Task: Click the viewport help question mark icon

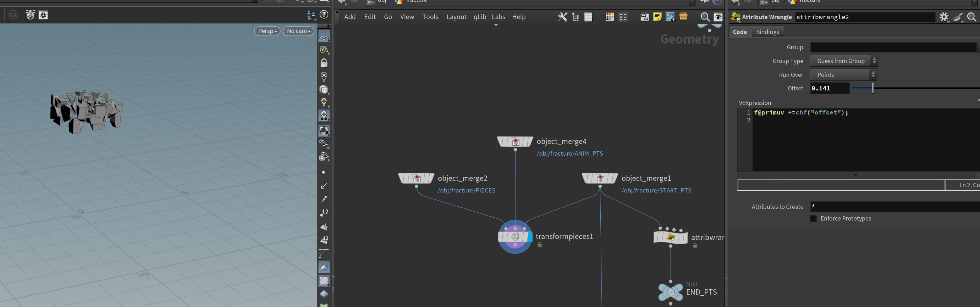Action: tap(324, 15)
